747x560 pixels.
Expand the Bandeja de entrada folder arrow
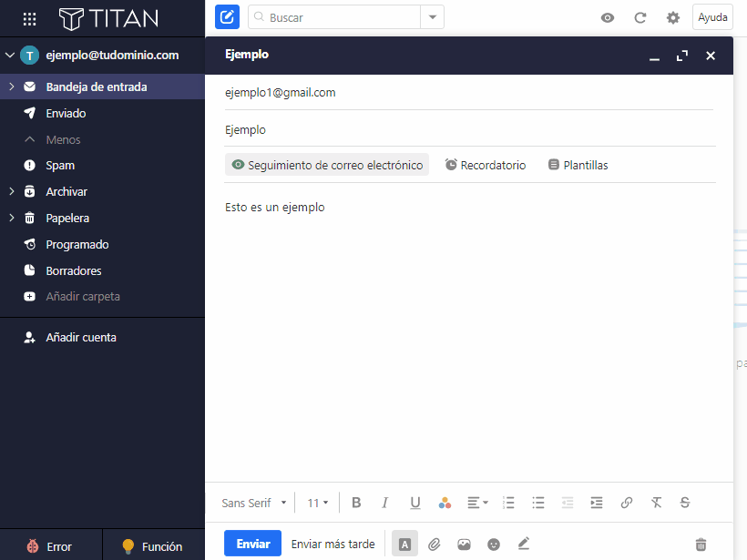12,87
